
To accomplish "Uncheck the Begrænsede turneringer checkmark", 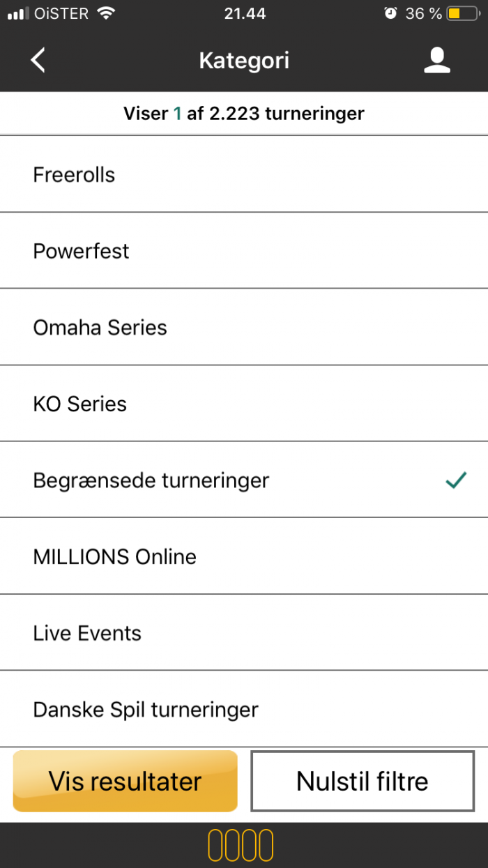I will point(456,480).
